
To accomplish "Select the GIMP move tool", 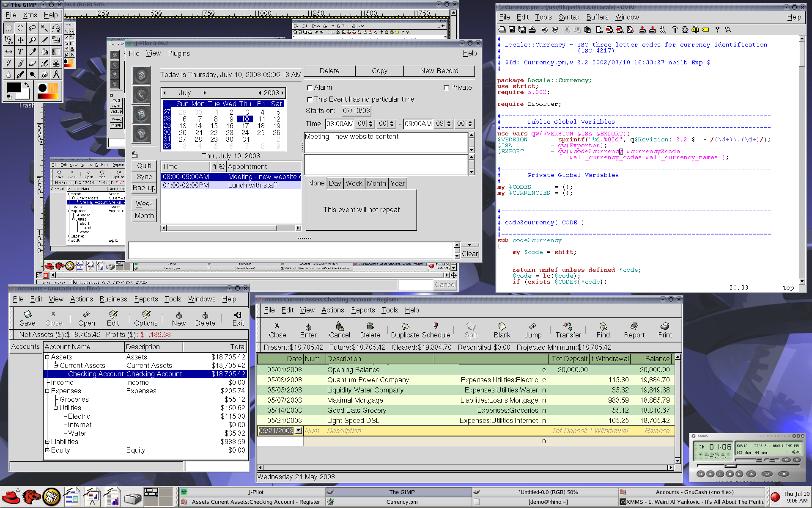I will click(20, 40).
